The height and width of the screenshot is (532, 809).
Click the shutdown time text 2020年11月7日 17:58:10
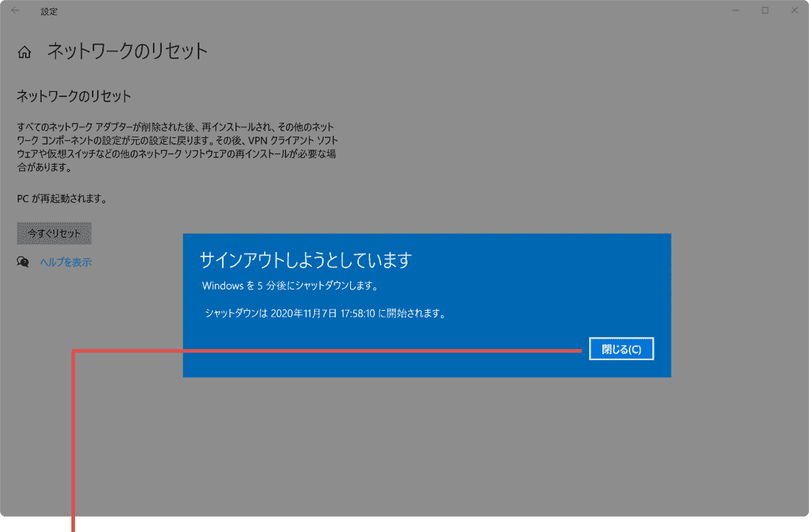point(323,314)
